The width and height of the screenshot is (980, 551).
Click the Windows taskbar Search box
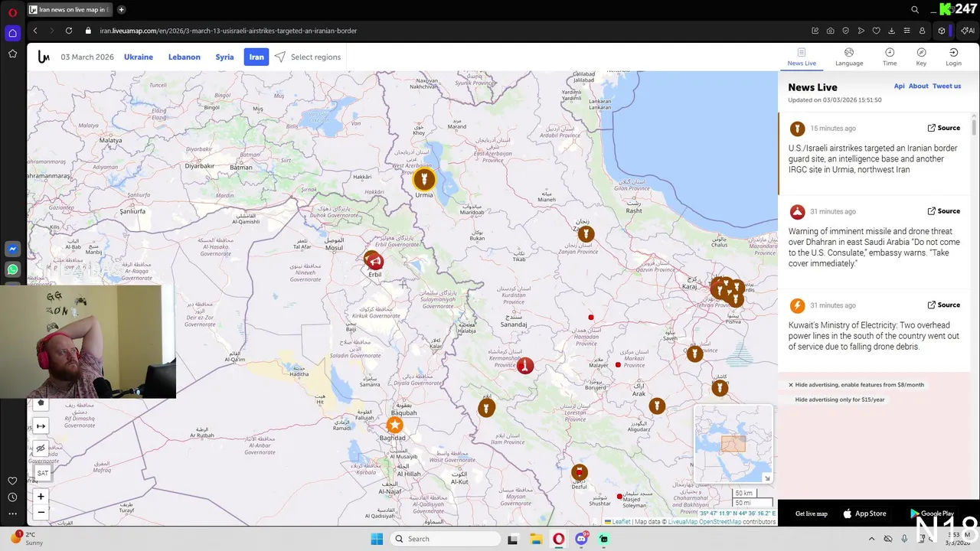point(446,539)
